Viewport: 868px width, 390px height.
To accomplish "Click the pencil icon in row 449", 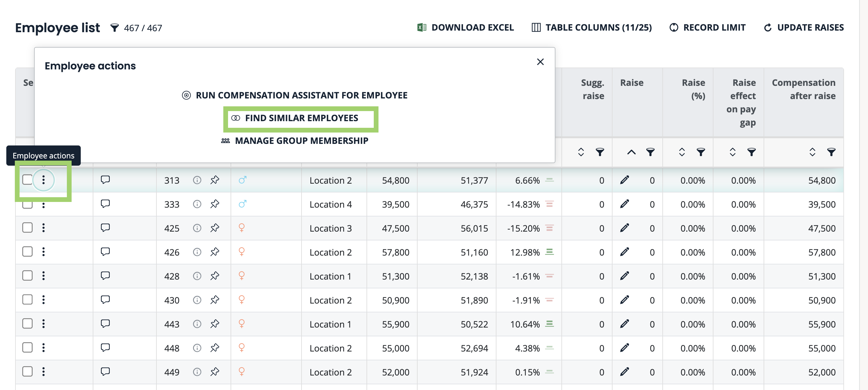I will [625, 371].
